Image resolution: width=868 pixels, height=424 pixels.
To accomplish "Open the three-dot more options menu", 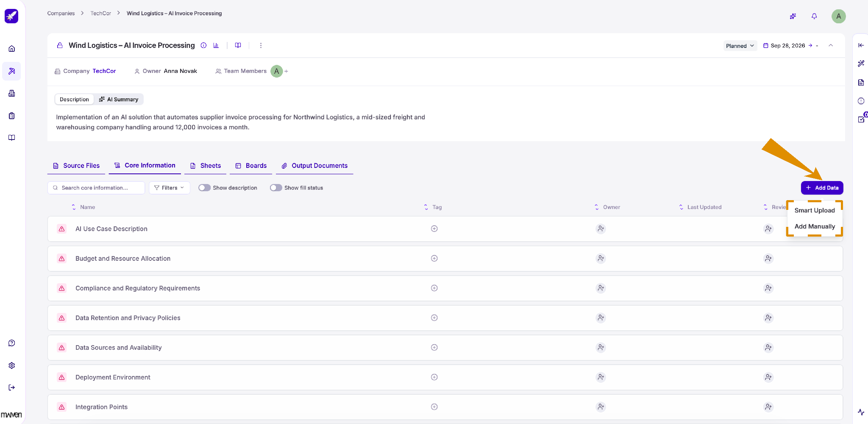I will coord(261,45).
